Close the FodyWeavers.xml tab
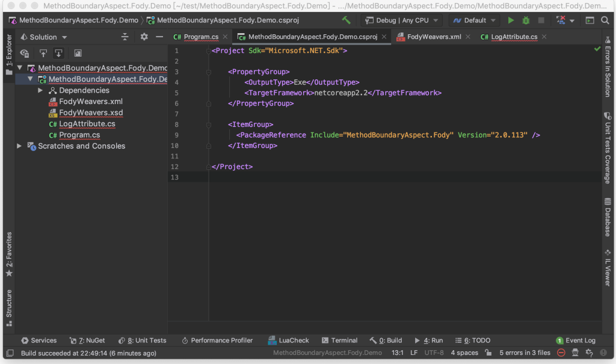Viewport: 616px width, 364px height. (x=468, y=37)
